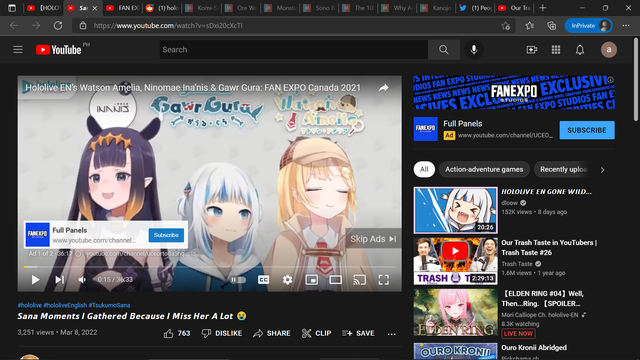Click the page vertical scrollbar
The image size is (640, 360).
[636, 80]
